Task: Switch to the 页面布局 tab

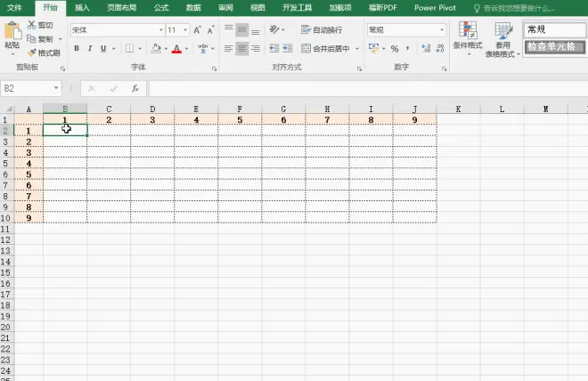Action: tap(122, 7)
